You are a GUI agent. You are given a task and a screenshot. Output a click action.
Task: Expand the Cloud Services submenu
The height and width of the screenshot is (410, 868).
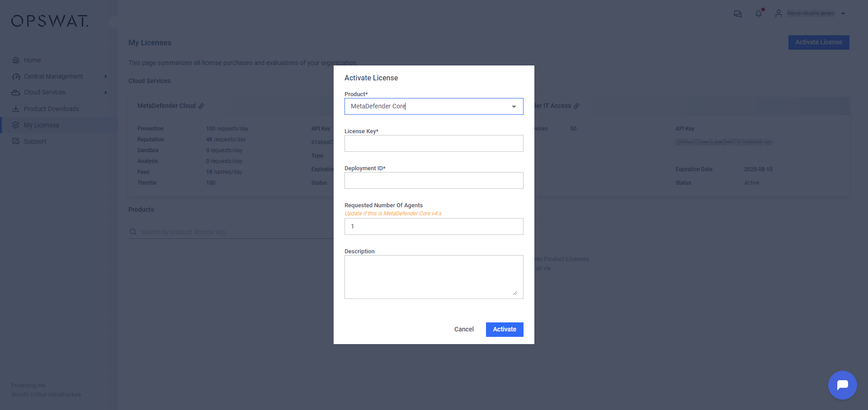pyautogui.click(x=106, y=93)
